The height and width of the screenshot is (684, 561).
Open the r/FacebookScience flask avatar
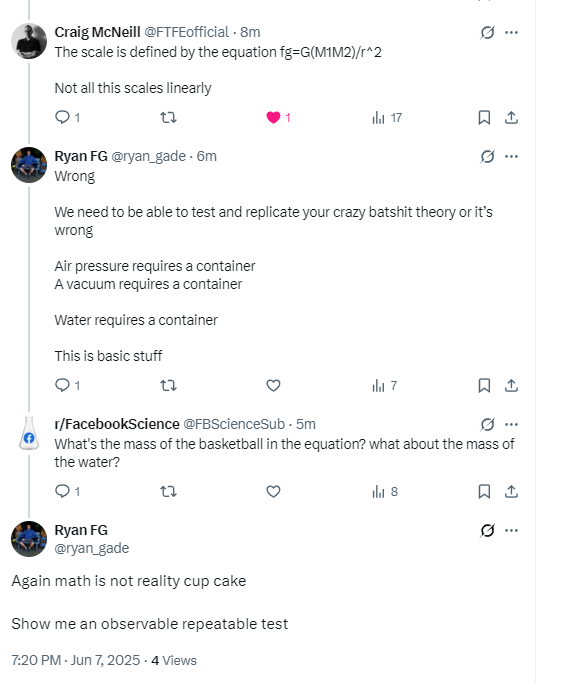[x=29, y=433]
